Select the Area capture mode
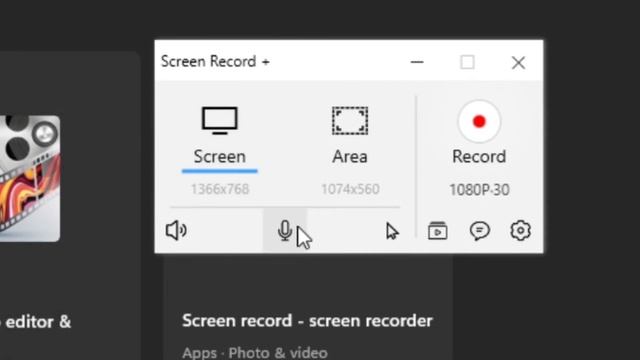 [350, 136]
